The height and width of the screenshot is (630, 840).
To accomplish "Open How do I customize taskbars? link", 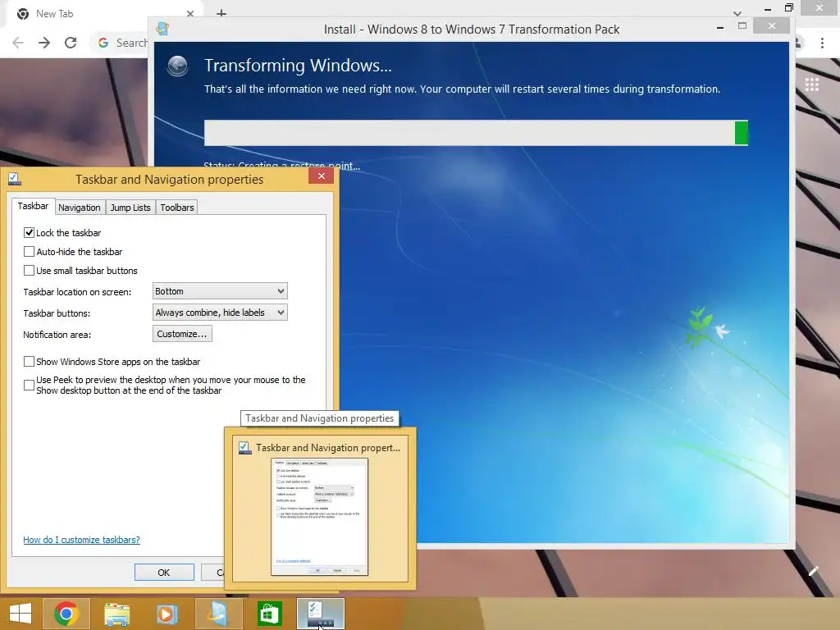I will pos(81,540).
